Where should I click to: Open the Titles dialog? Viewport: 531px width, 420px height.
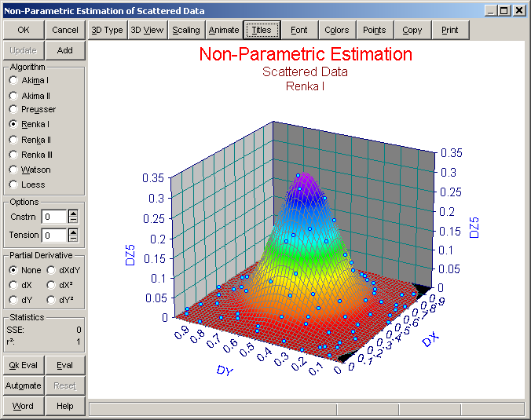click(x=262, y=30)
